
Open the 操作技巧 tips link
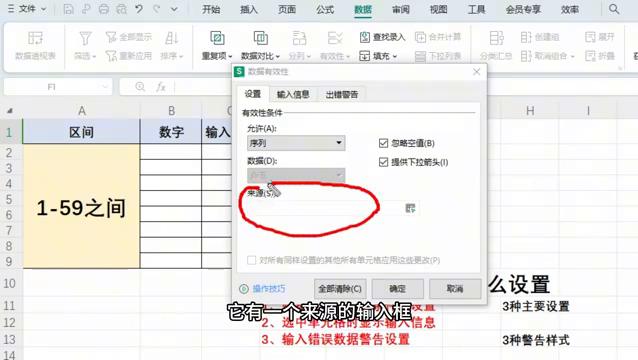click(269, 289)
